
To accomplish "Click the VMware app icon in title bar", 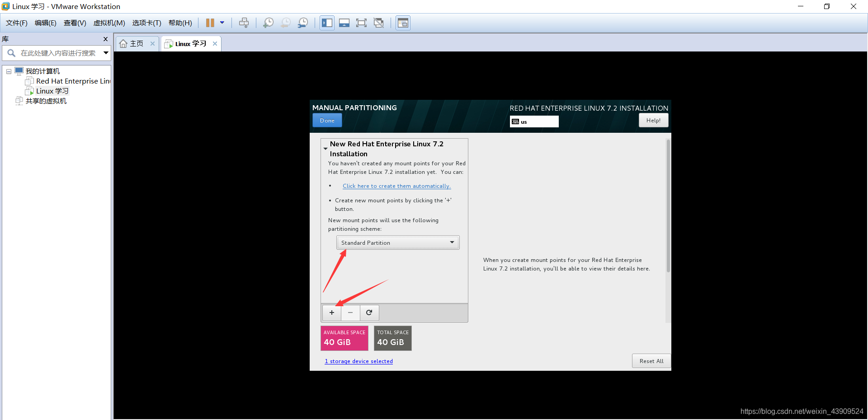I will pyautogui.click(x=5, y=6).
